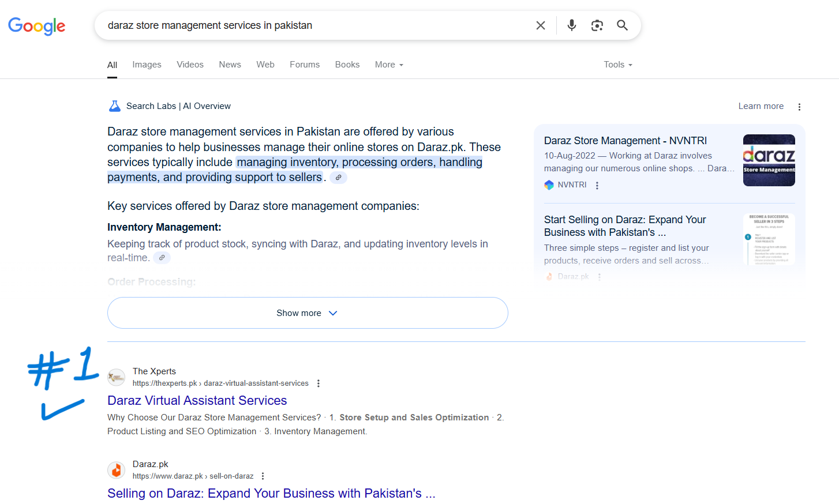The height and width of the screenshot is (504, 839).
Task: Click 'Inventory Management:' heading
Action: [x=164, y=227]
